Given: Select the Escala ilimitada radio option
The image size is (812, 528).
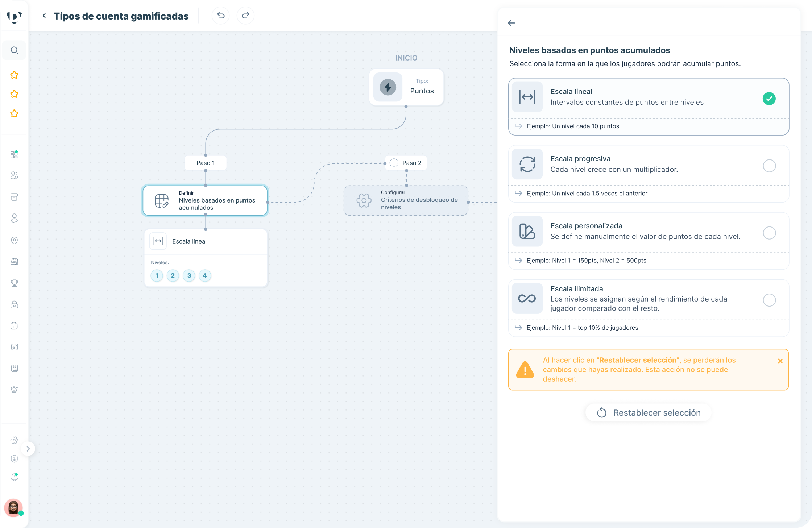Looking at the screenshot, I should [769, 300].
